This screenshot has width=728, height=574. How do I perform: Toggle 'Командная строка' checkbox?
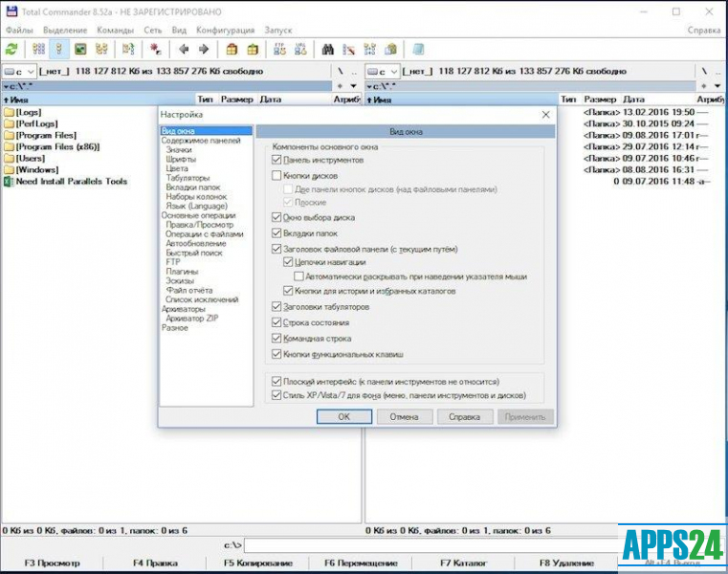(276, 338)
